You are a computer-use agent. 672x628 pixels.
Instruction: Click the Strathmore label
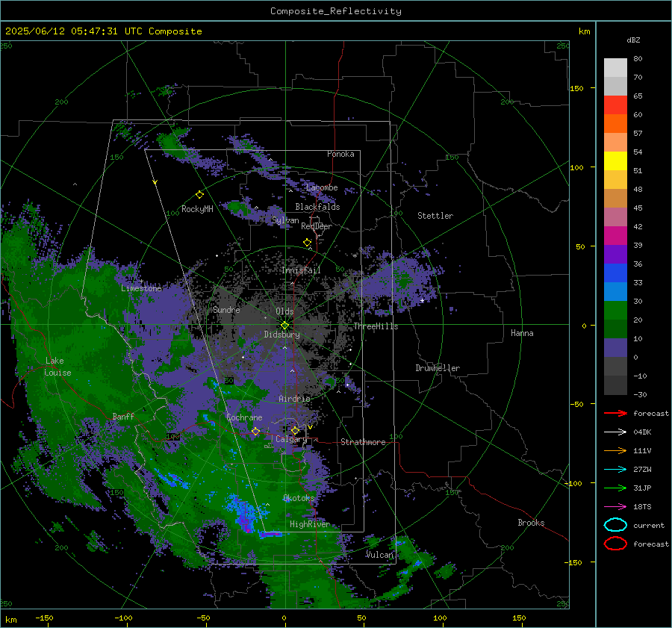coord(363,442)
